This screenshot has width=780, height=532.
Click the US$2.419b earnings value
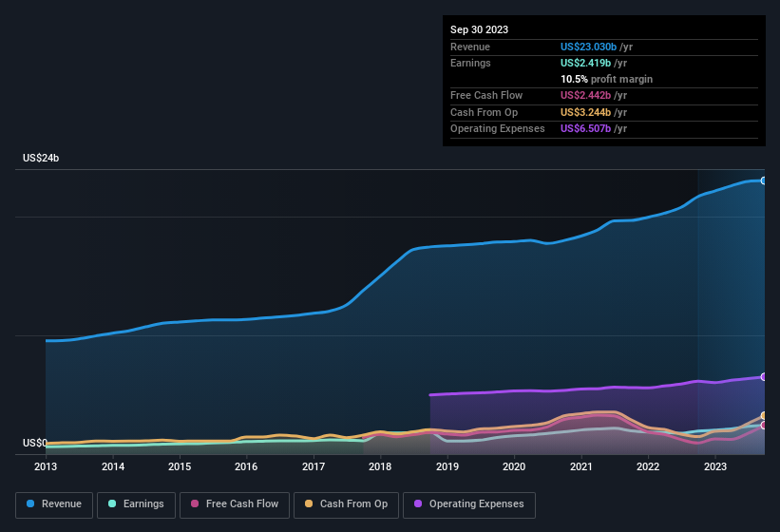click(585, 63)
